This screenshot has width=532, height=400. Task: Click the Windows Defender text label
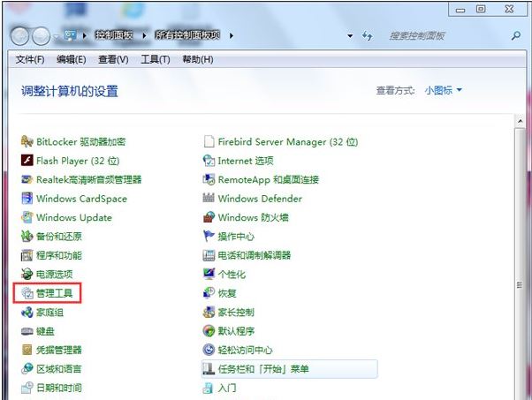coord(260,199)
